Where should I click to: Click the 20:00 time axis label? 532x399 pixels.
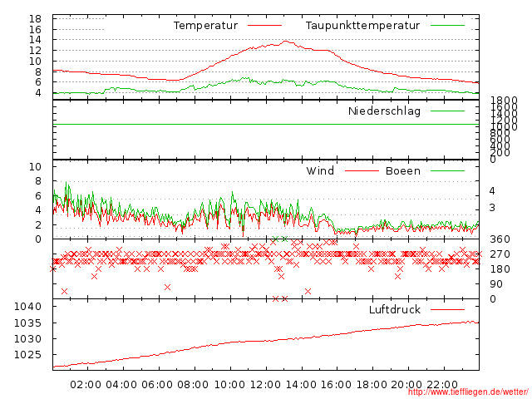(x=406, y=385)
